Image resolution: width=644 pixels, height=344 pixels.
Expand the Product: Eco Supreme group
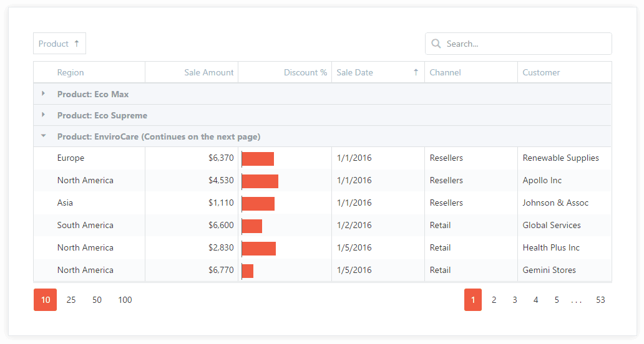43,115
